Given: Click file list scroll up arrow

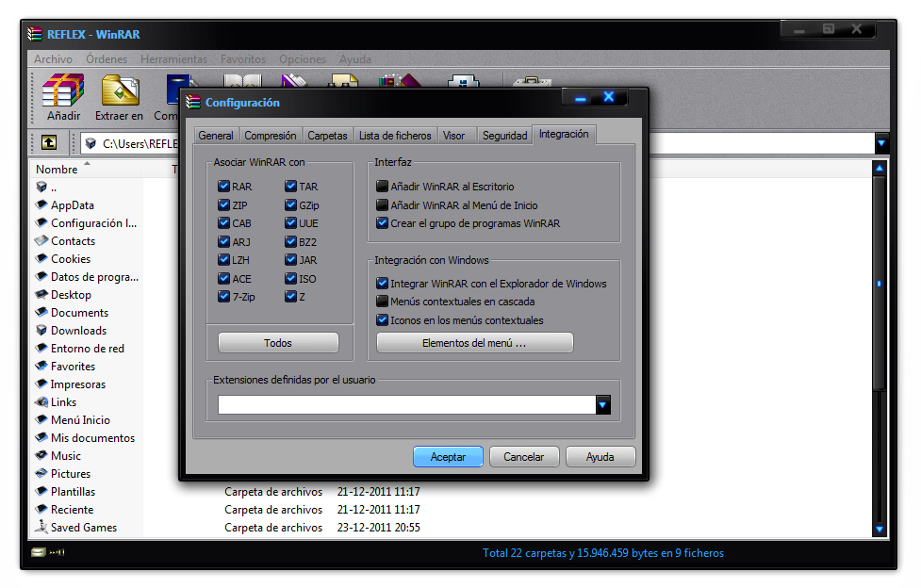Looking at the screenshot, I should point(880,169).
